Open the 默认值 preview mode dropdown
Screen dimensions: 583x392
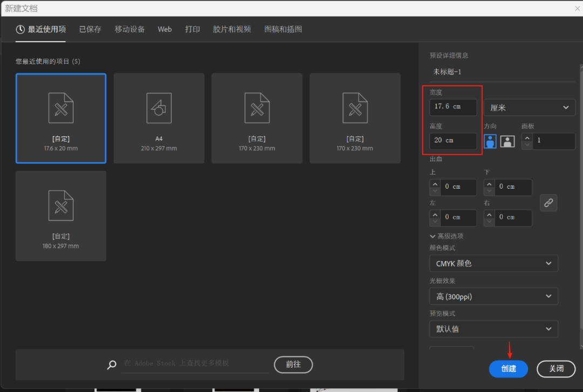tap(493, 329)
